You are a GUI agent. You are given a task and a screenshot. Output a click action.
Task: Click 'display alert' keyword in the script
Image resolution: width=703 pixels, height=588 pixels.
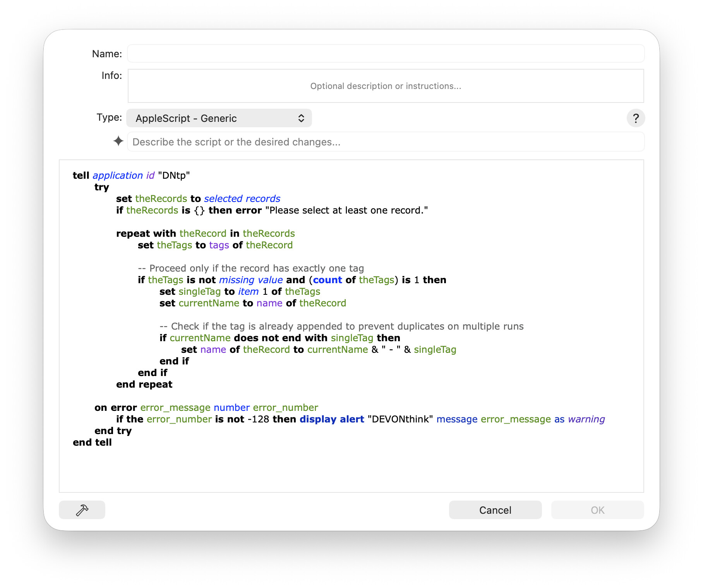point(332,419)
